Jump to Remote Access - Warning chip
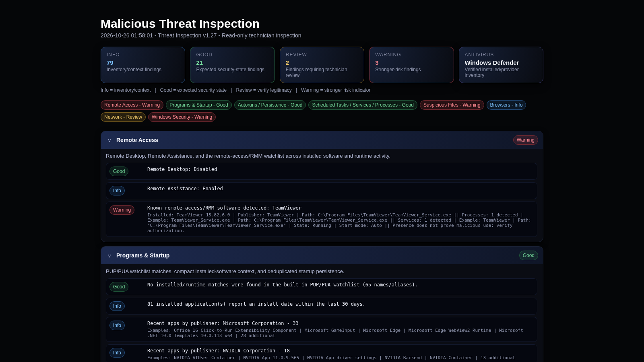The image size is (644, 362). pyautogui.click(x=132, y=105)
